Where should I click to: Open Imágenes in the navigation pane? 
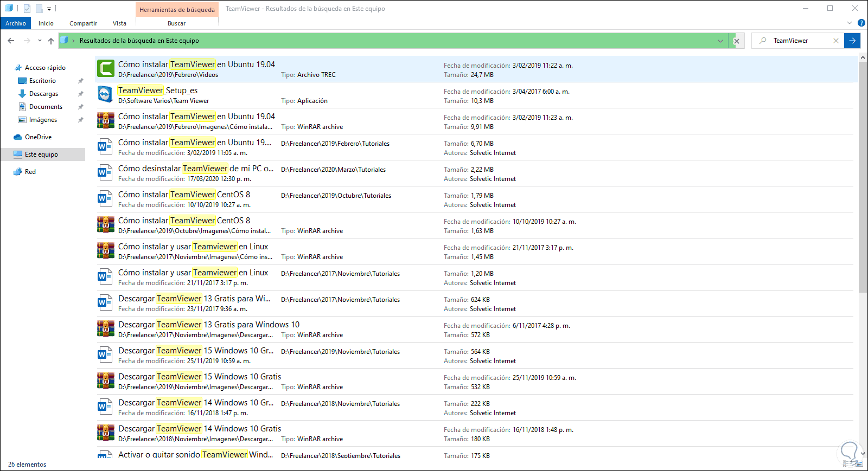(x=43, y=120)
